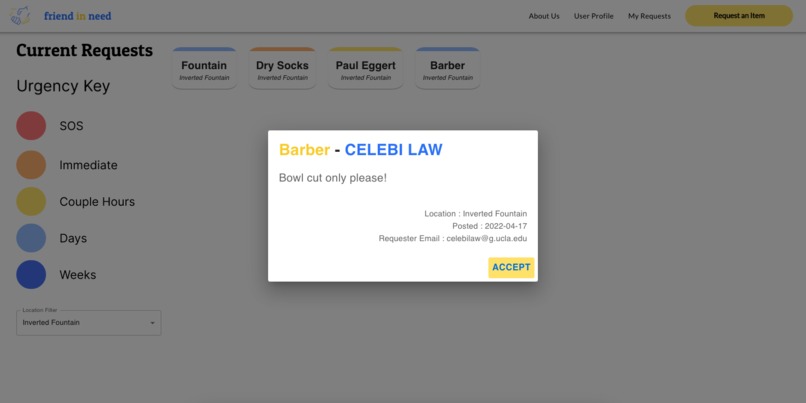Screen dimensions: 806x403
Task: Click the Weeks label
Action: click(78, 274)
